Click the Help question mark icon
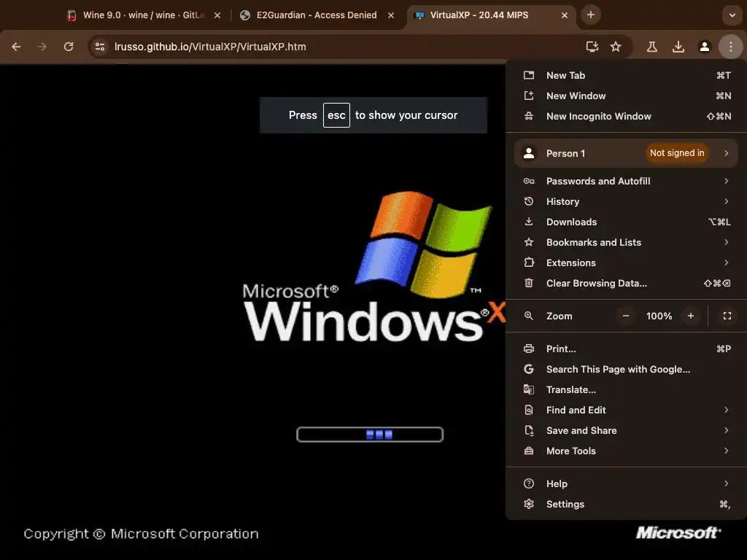The width and height of the screenshot is (747, 560). (529, 484)
